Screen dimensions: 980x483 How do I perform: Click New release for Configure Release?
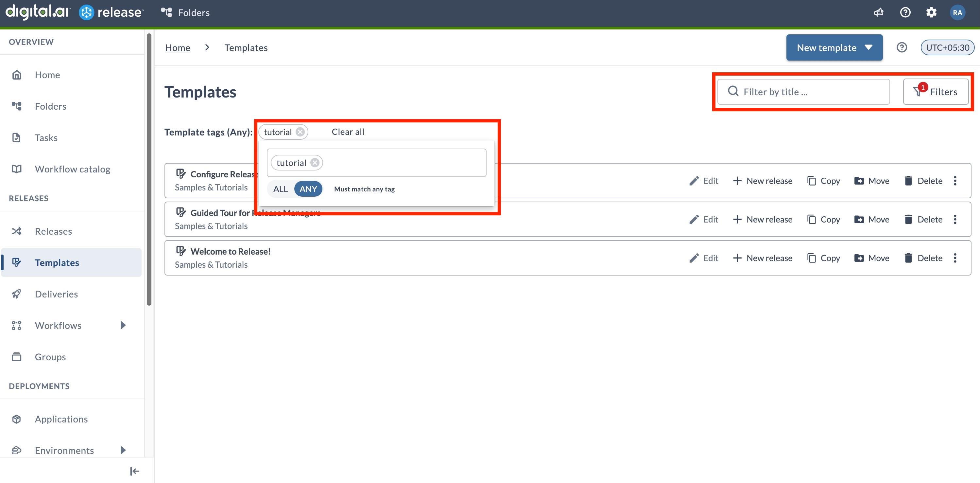click(763, 181)
